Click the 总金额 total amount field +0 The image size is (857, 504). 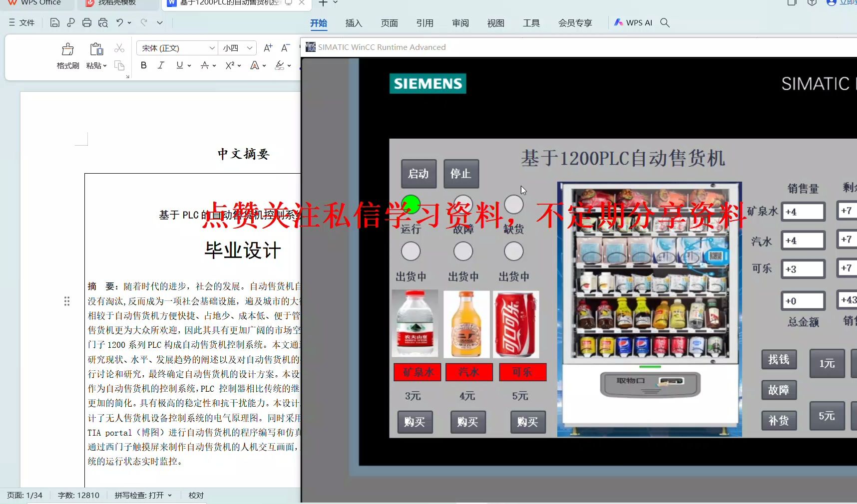click(803, 301)
